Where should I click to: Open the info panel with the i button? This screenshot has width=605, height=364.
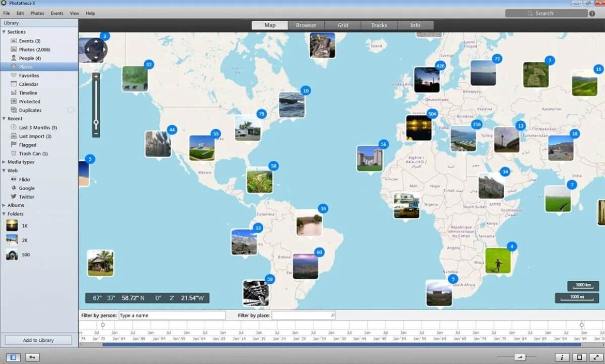562,357
